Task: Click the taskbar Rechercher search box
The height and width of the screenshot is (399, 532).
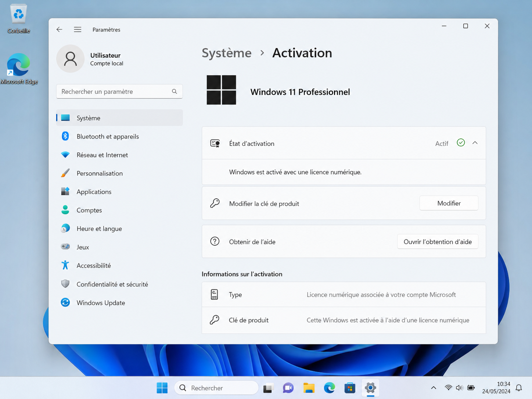Action: [x=216, y=388]
